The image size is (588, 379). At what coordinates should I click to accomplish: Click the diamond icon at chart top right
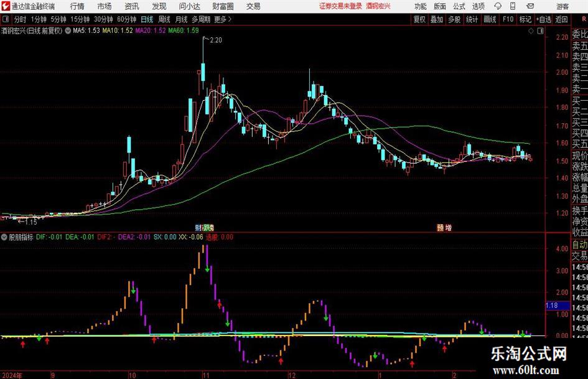click(x=531, y=31)
